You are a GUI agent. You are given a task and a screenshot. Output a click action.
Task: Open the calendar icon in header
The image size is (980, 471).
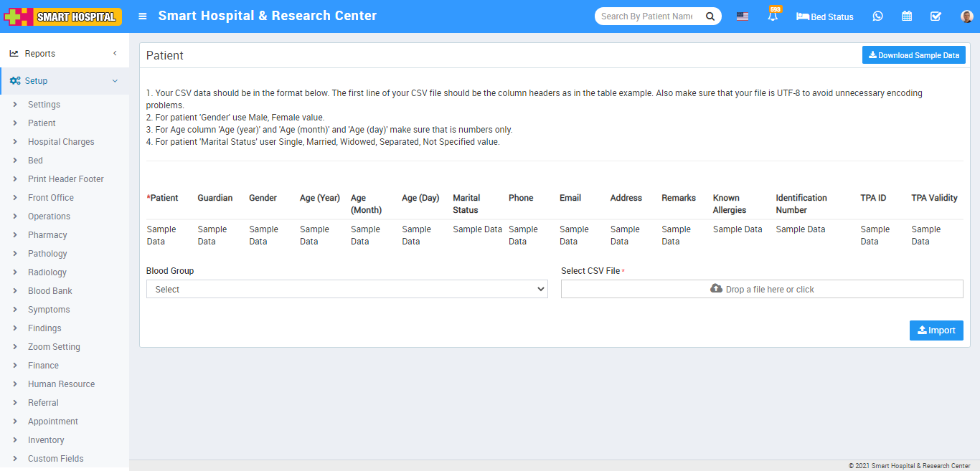[x=907, y=16]
